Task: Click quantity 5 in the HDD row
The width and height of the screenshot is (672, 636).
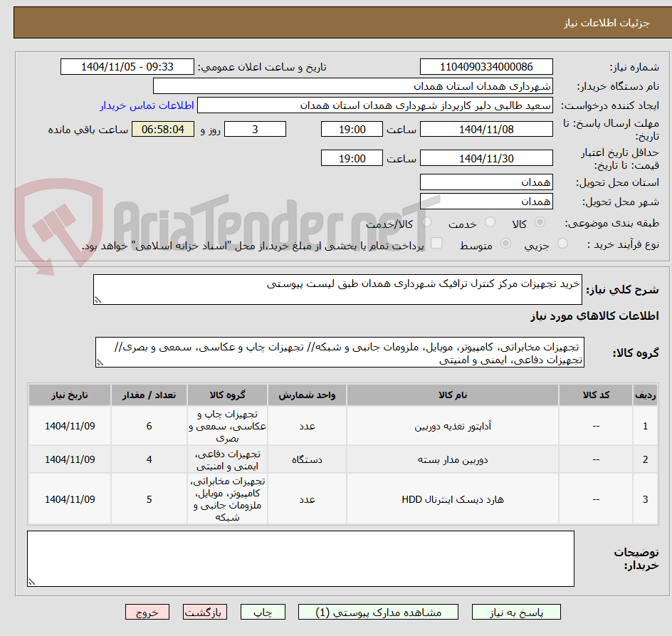Action: coord(149,500)
